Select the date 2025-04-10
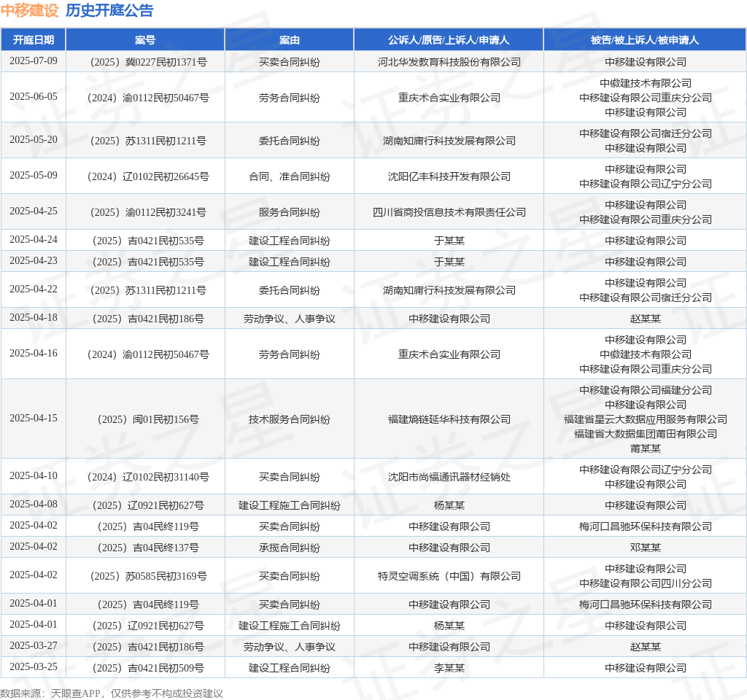Screen dimensions: 747x700 (x=34, y=475)
